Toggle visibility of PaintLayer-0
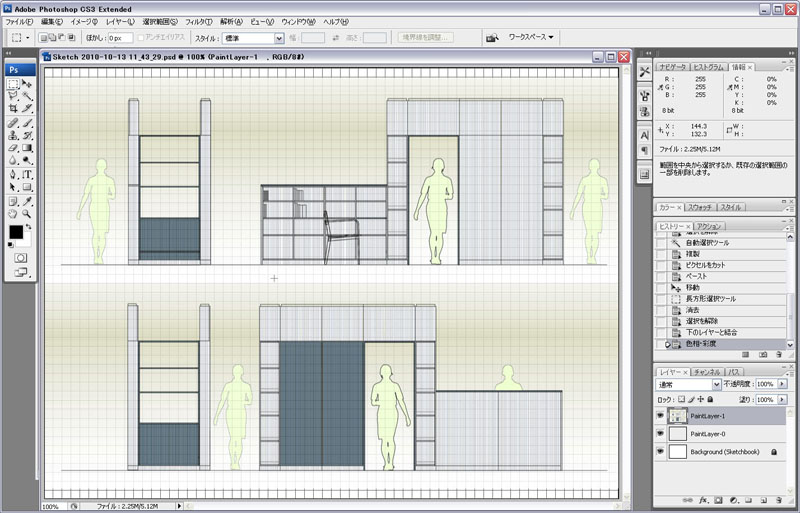Image resolution: width=800 pixels, height=513 pixels. [x=660, y=434]
